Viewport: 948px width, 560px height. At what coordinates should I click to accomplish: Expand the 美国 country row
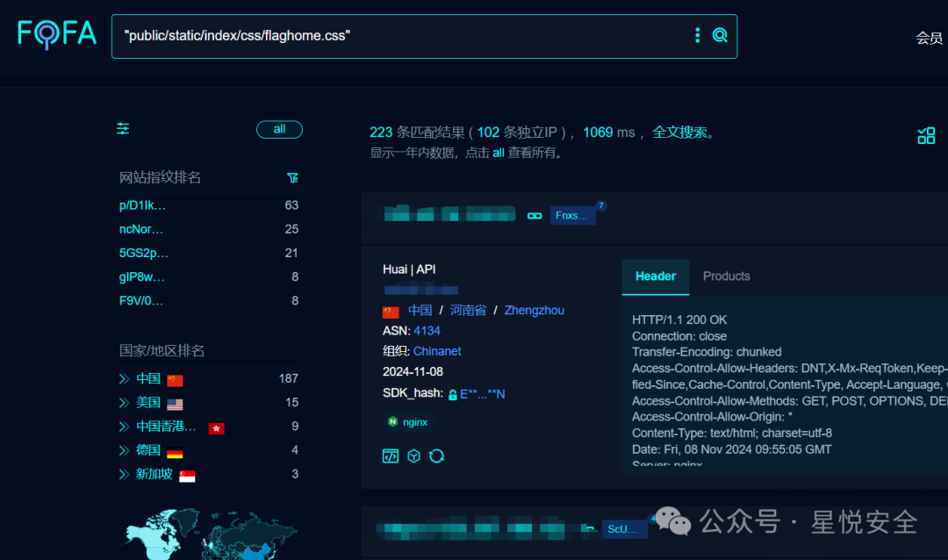click(124, 403)
